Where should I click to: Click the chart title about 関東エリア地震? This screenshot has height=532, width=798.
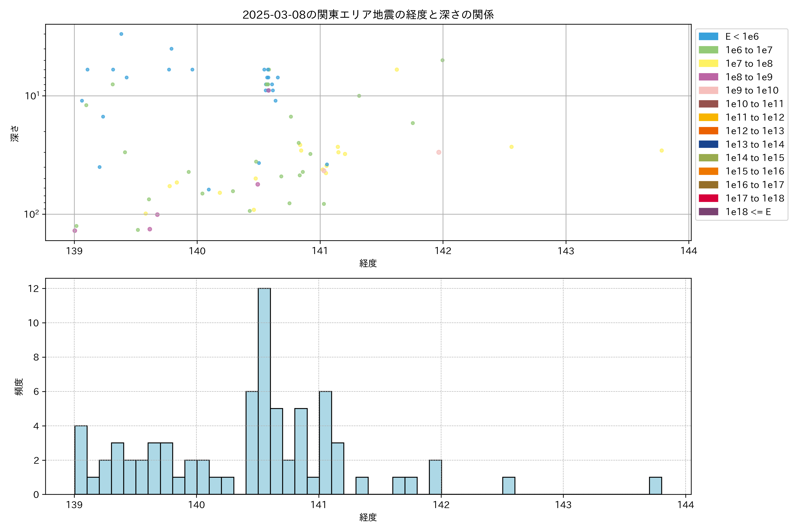click(x=368, y=15)
